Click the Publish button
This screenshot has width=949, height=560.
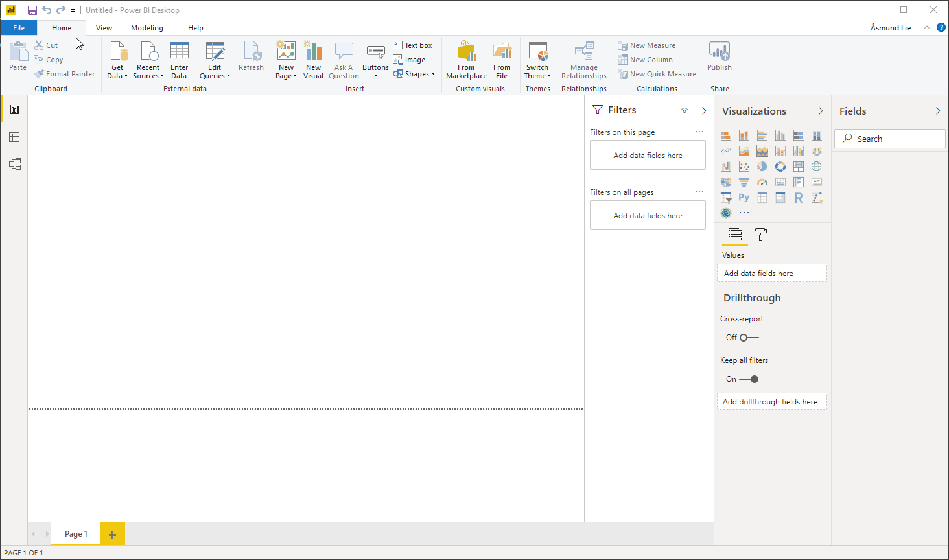pos(719,57)
